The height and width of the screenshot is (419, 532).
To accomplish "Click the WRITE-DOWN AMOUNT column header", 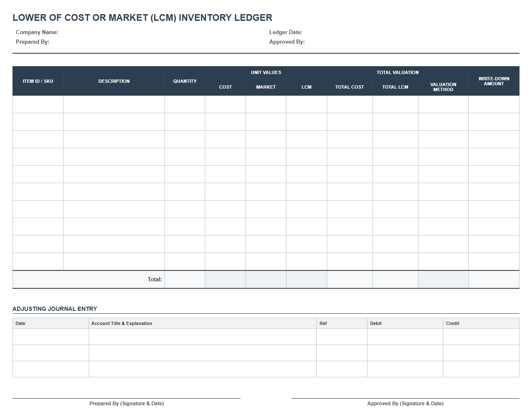I will (494, 81).
